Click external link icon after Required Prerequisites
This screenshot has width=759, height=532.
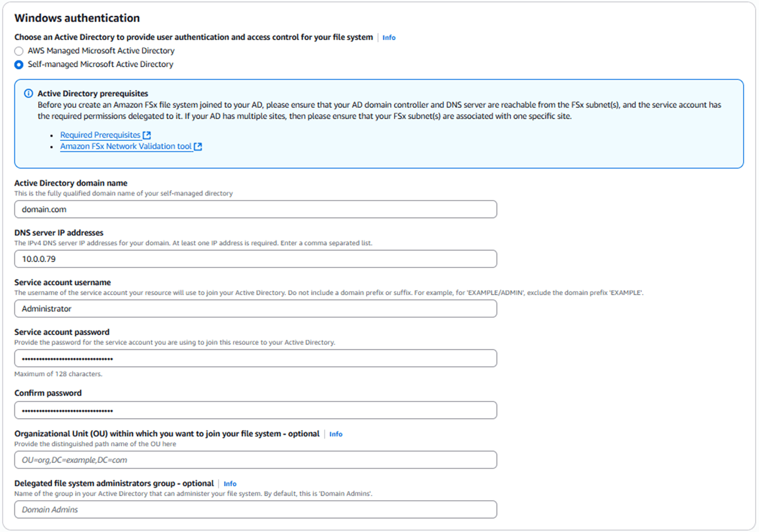[147, 135]
